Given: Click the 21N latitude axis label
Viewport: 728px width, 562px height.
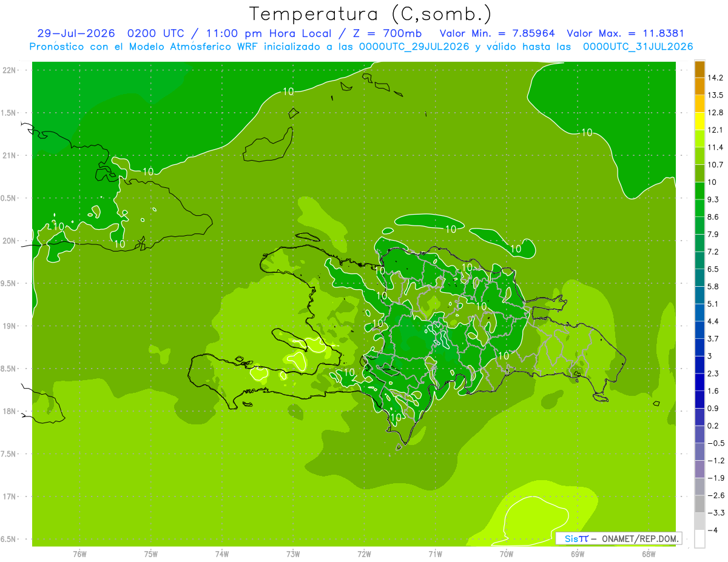Looking at the screenshot, I should (x=10, y=156).
